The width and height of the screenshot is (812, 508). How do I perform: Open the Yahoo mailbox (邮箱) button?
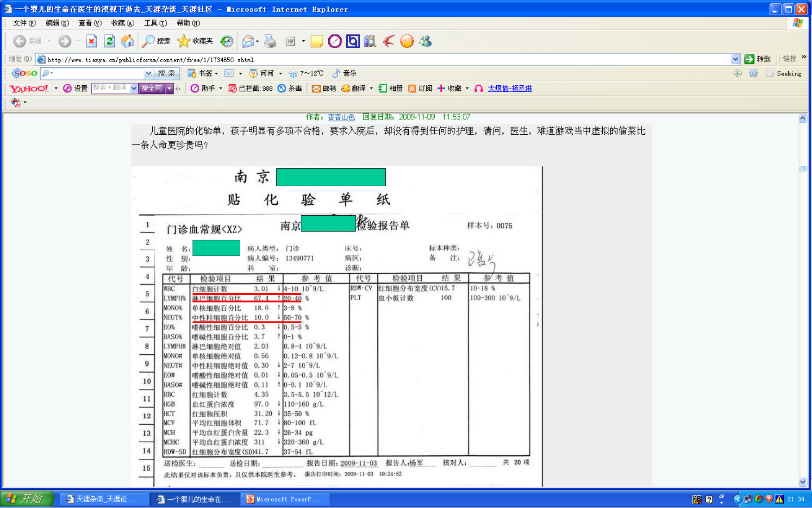pos(324,88)
